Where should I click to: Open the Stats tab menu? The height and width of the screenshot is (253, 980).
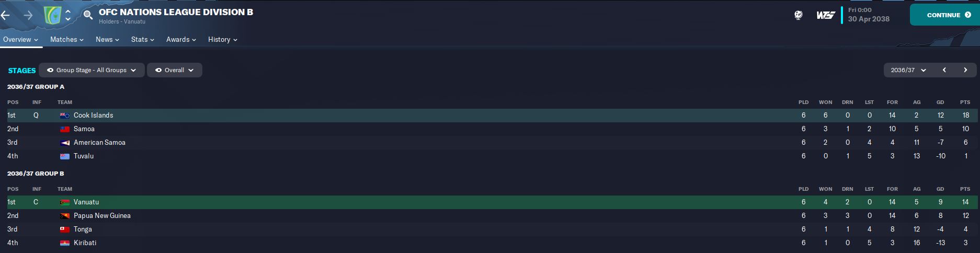pyautogui.click(x=142, y=40)
